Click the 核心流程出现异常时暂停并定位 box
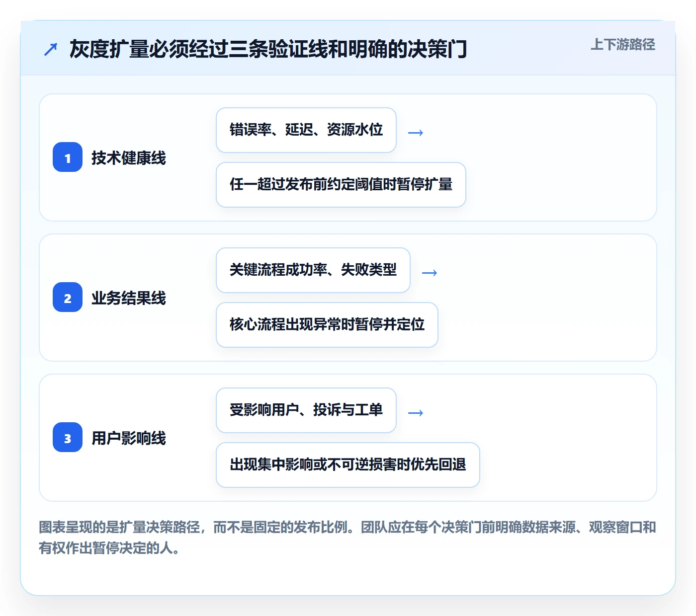 click(x=327, y=325)
